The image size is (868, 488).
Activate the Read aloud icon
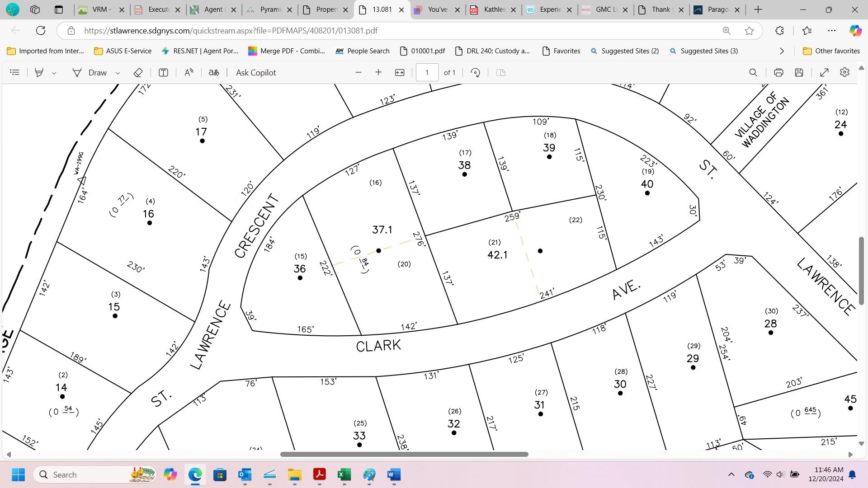(189, 72)
